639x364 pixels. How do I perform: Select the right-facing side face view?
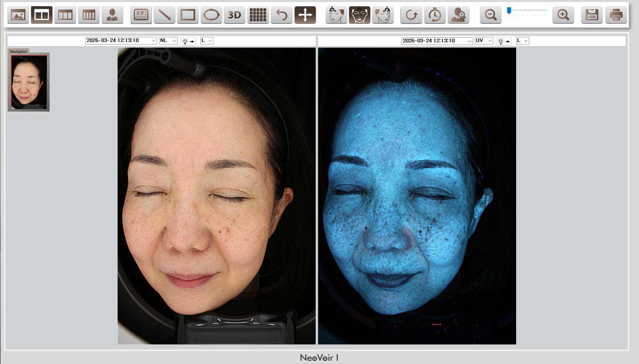[336, 15]
